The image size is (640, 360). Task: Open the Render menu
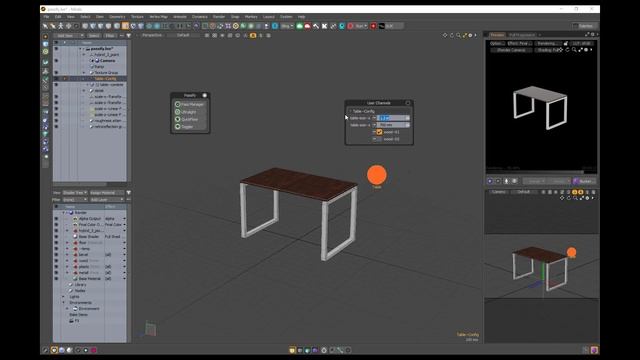point(219,17)
